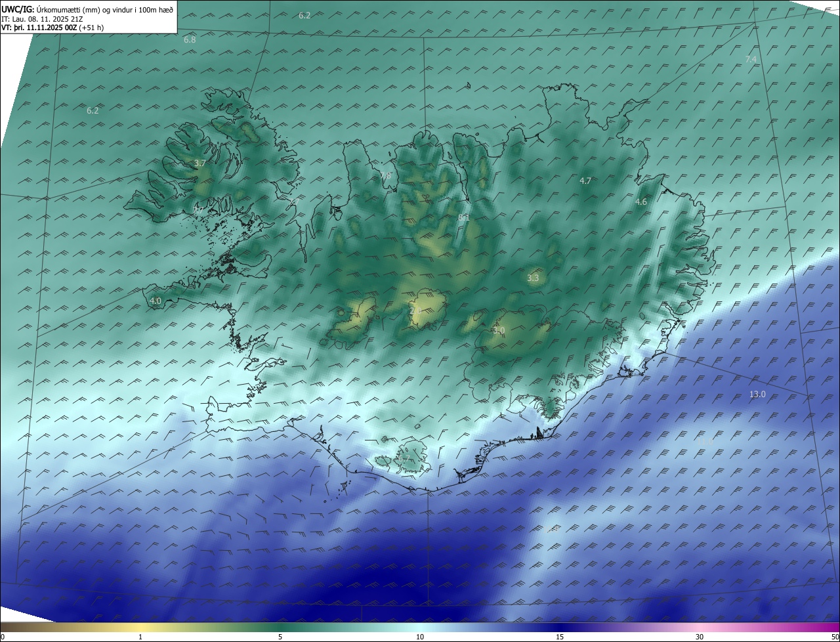Click the 13.0 value over the sea

[757, 395]
